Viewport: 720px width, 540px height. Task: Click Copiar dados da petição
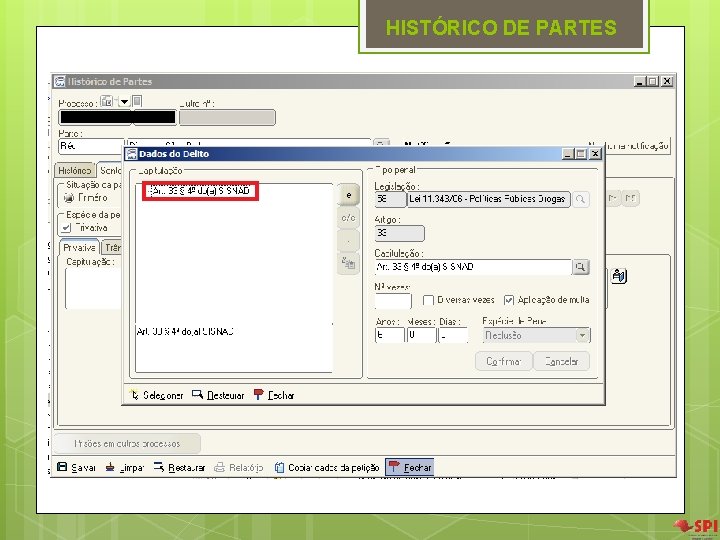[x=327, y=467]
